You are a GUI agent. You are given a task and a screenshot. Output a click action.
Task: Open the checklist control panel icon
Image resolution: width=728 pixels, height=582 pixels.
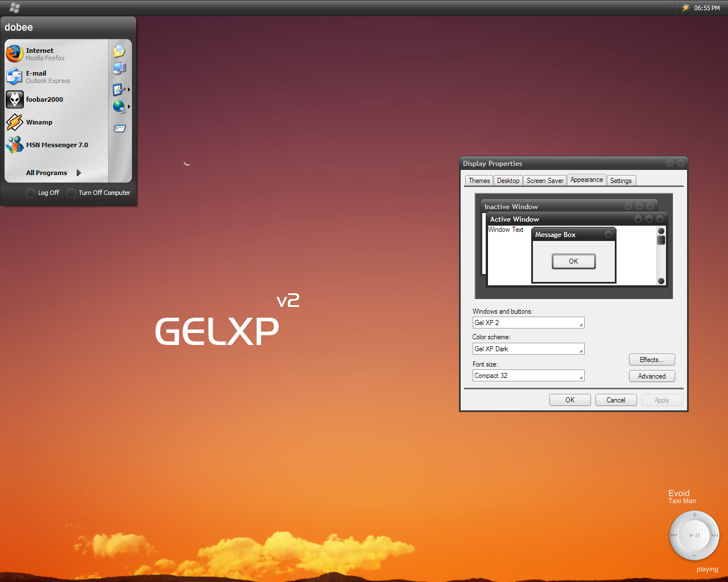point(118,89)
